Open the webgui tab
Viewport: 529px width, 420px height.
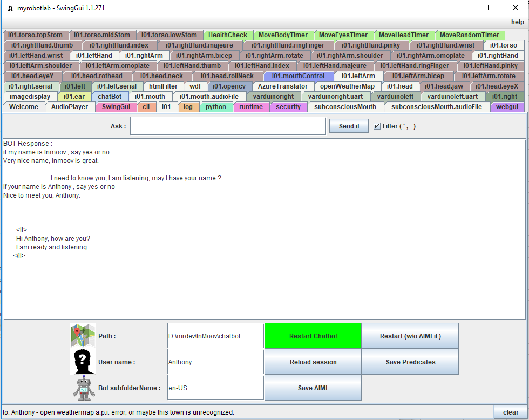pyautogui.click(x=507, y=107)
